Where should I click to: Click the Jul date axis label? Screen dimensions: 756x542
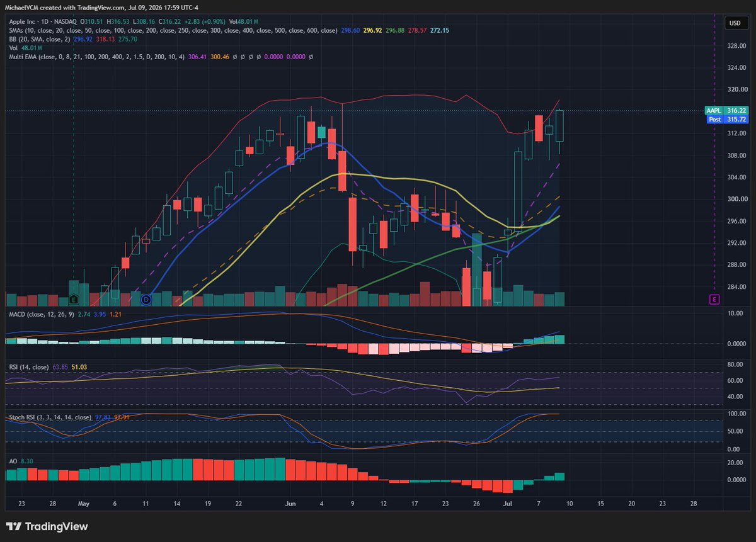[507, 504]
